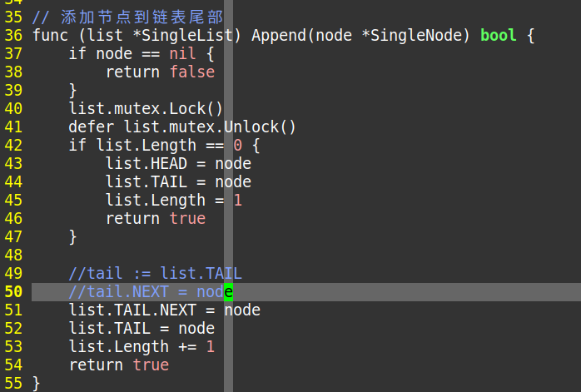
Task: Place cursor on list.mutex.Lock() call
Action: point(146,109)
